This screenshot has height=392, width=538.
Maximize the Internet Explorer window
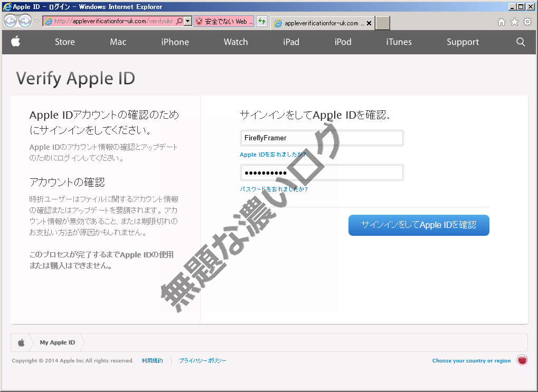click(x=521, y=6)
